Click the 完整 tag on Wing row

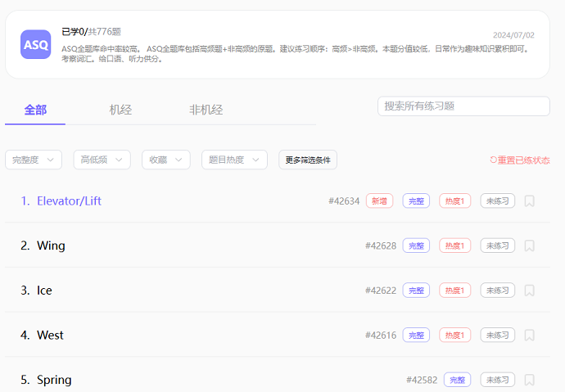(x=416, y=246)
